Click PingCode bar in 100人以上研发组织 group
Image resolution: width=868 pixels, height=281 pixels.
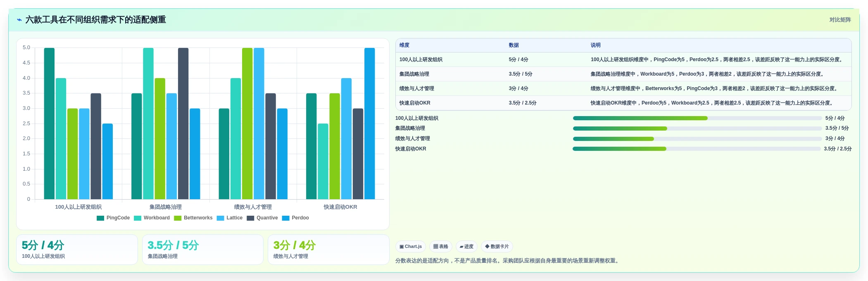(x=49, y=124)
